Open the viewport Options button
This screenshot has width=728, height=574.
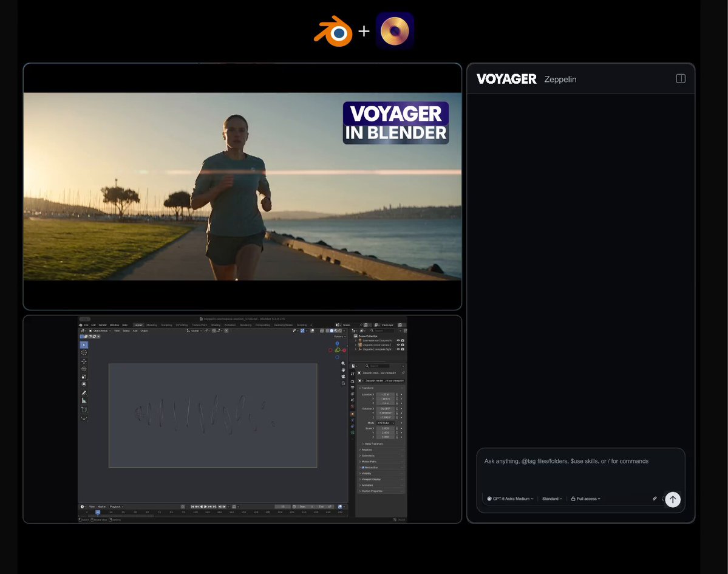339,337
